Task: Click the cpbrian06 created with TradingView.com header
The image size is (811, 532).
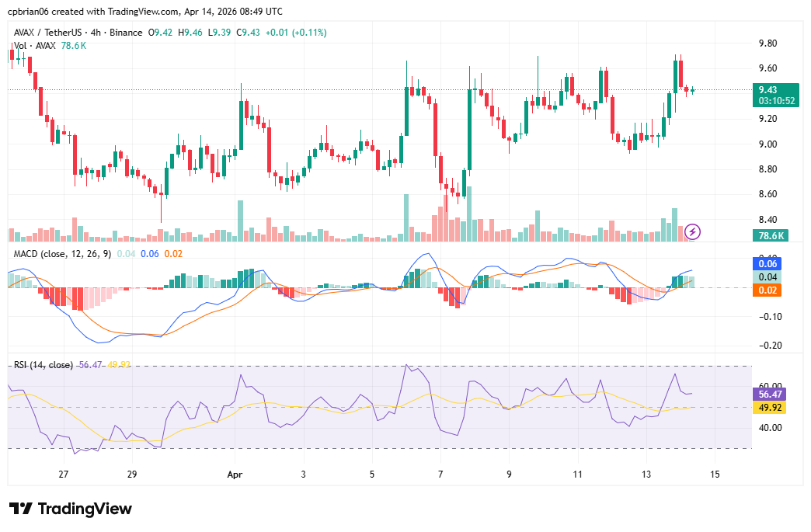Action: tap(145, 12)
